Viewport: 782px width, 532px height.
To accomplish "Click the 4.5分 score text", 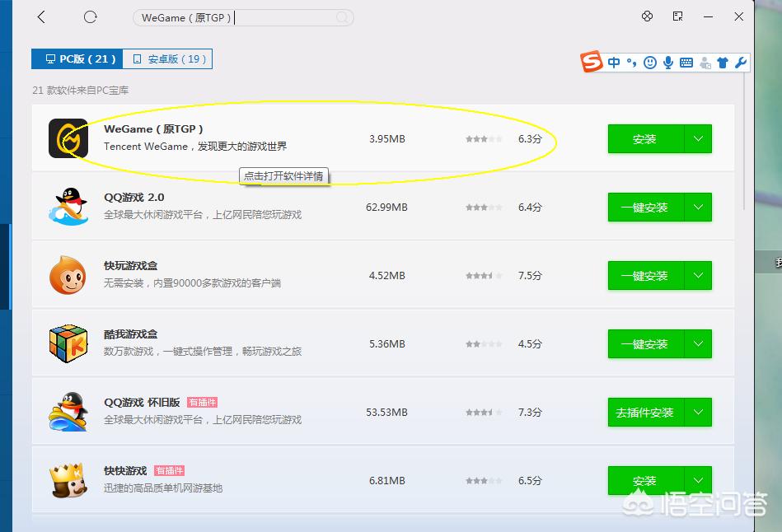I will point(530,343).
